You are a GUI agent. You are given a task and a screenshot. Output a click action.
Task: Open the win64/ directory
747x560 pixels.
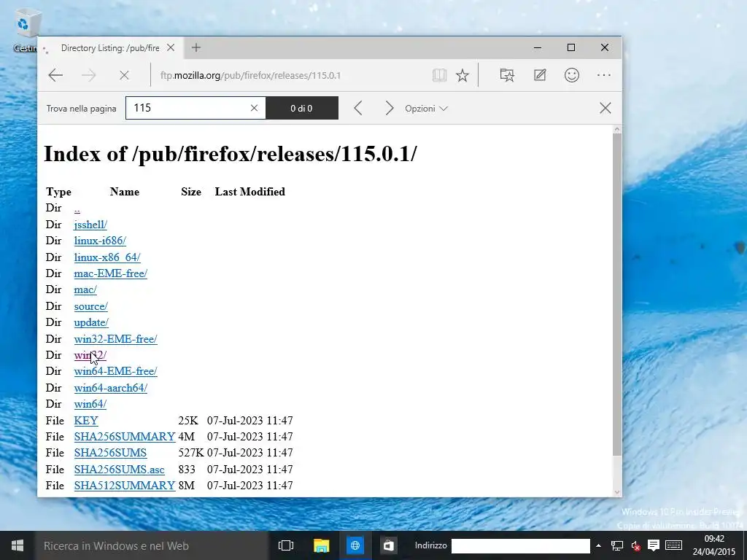click(90, 404)
